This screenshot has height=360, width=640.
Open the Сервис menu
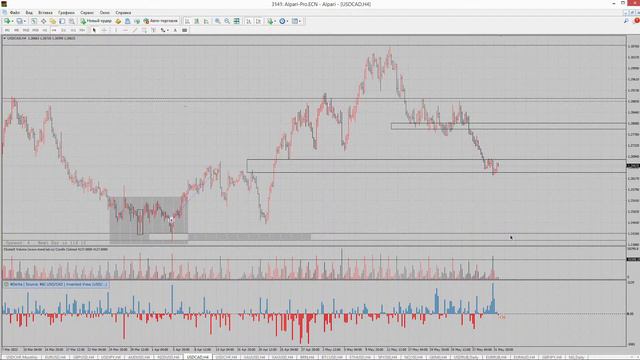click(x=87, y=13)
